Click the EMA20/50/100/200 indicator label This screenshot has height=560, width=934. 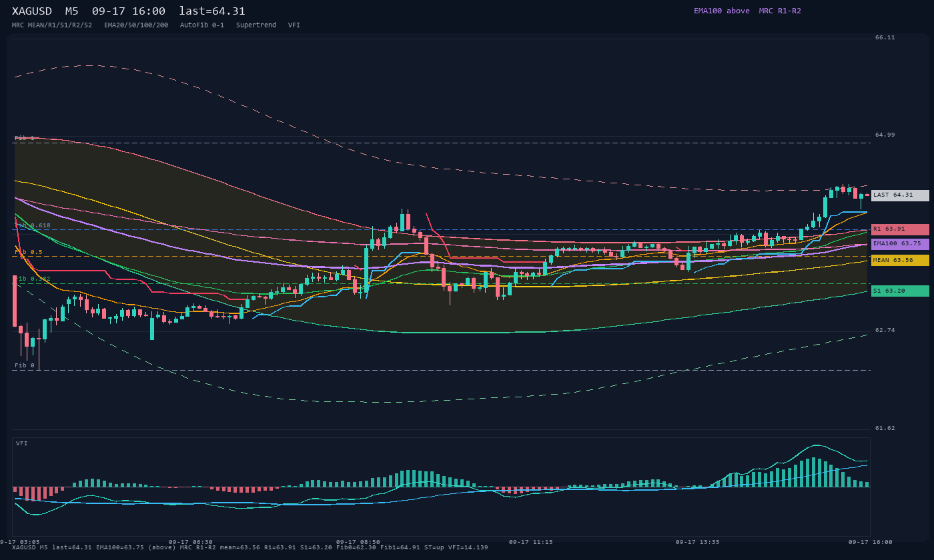click(136, 25)
